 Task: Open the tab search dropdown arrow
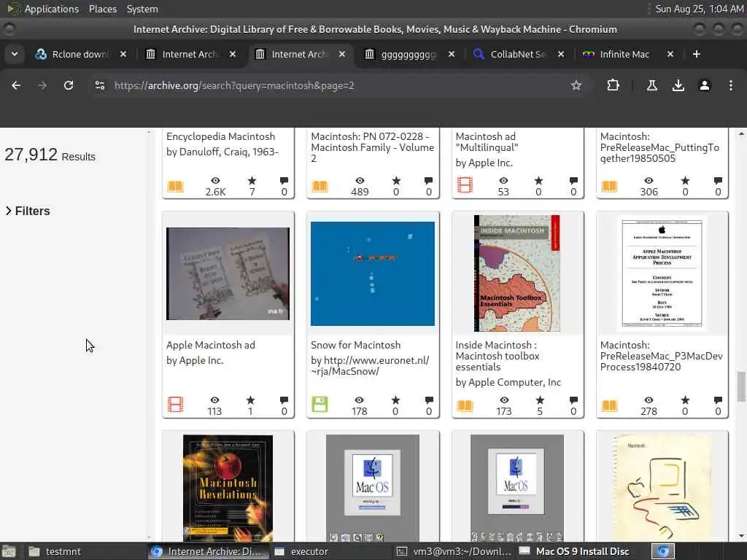click(x=15, y=54)
